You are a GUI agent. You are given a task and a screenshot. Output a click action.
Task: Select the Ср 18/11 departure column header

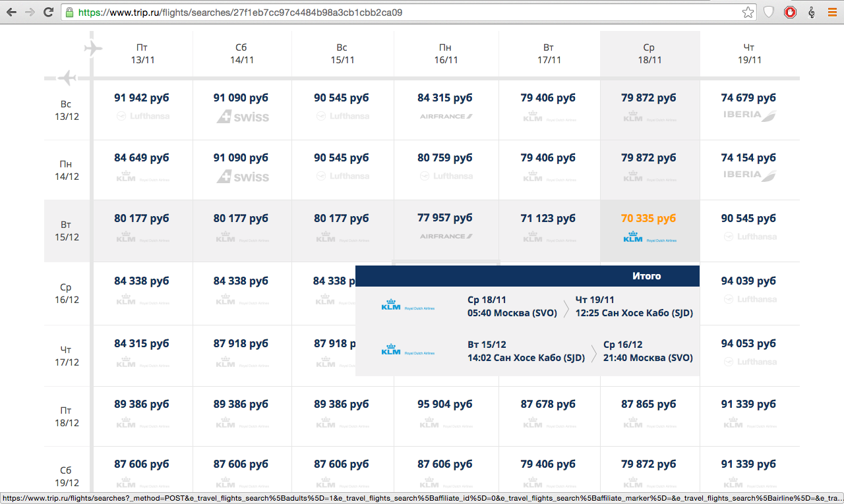[649, 53]
